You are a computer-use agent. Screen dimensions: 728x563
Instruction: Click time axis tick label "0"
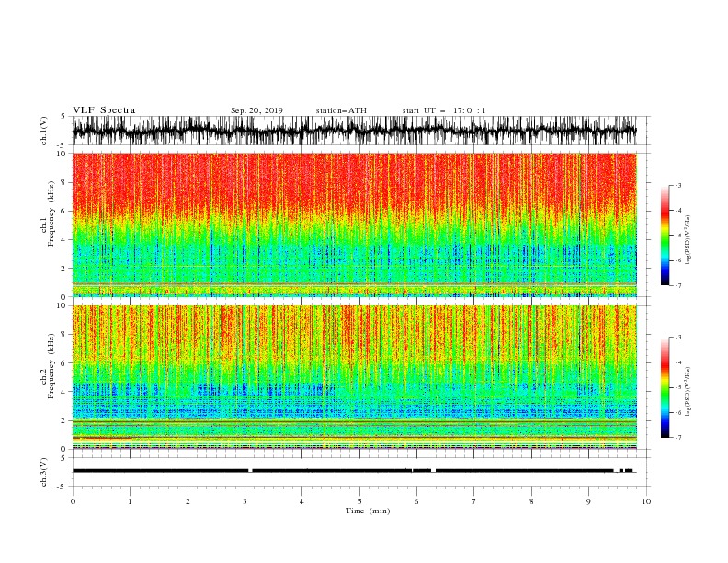[73, 501]
